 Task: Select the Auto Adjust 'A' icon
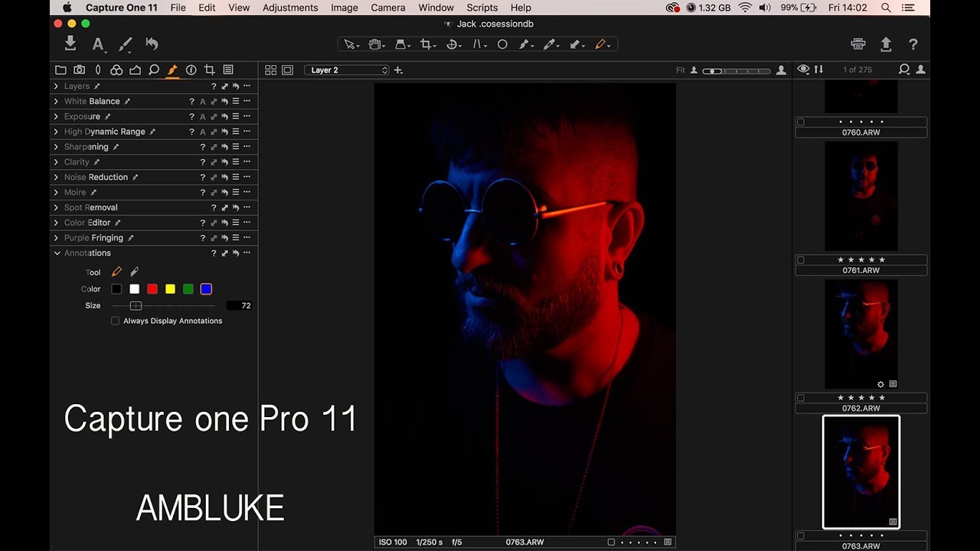coord(98,44)
